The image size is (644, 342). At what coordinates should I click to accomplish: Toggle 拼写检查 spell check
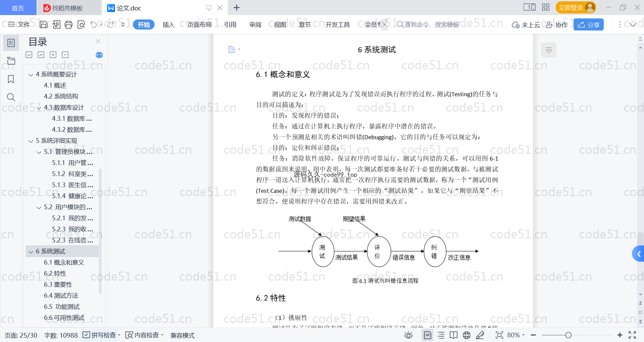(x=101, y=335)
